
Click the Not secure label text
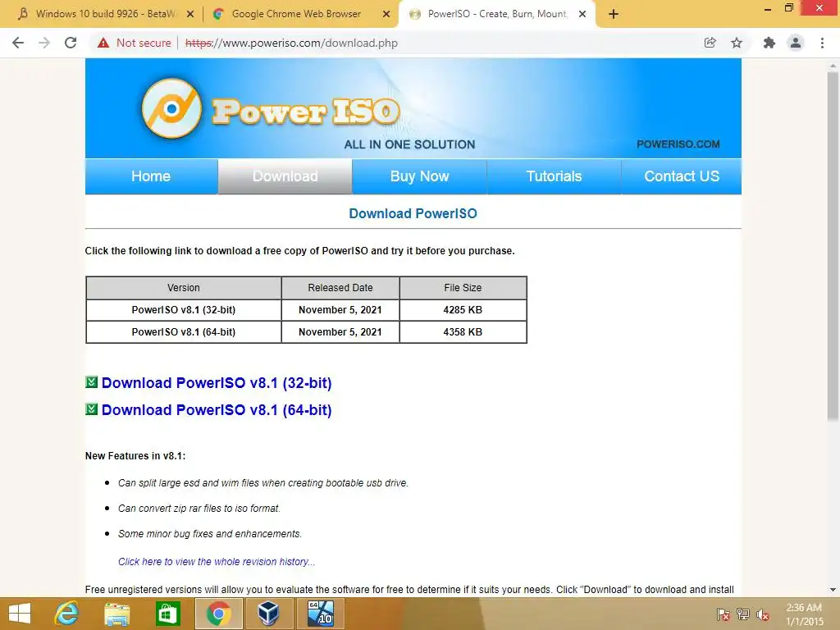click(x=144, y=43)
